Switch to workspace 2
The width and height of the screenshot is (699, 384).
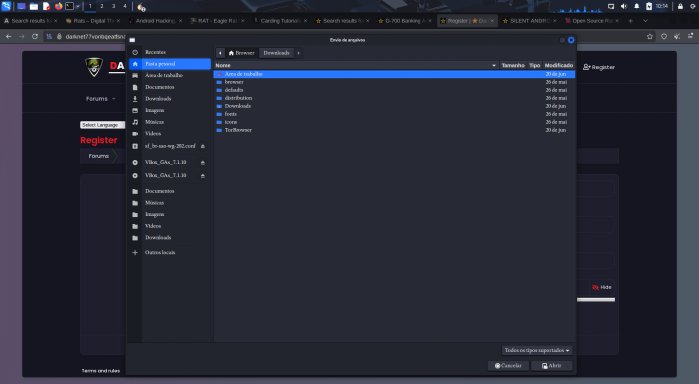coord(102,6)
